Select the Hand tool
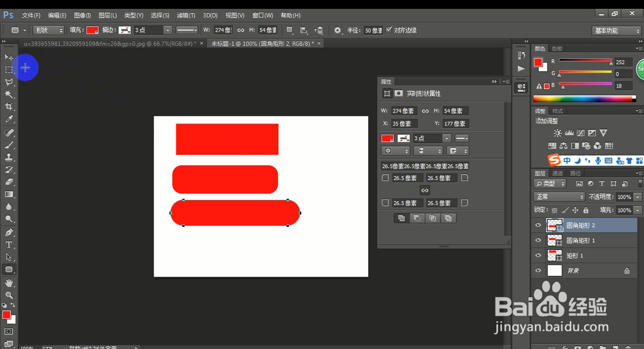 (9, 283)
